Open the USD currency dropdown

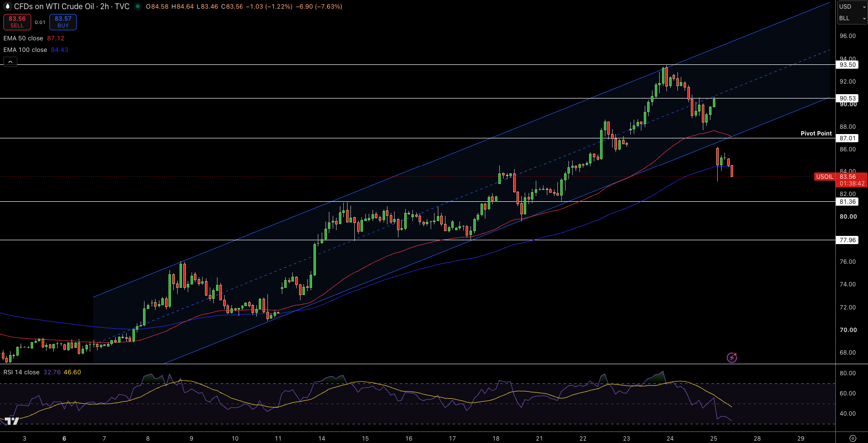pyautogui.click(x=852, y=7)
